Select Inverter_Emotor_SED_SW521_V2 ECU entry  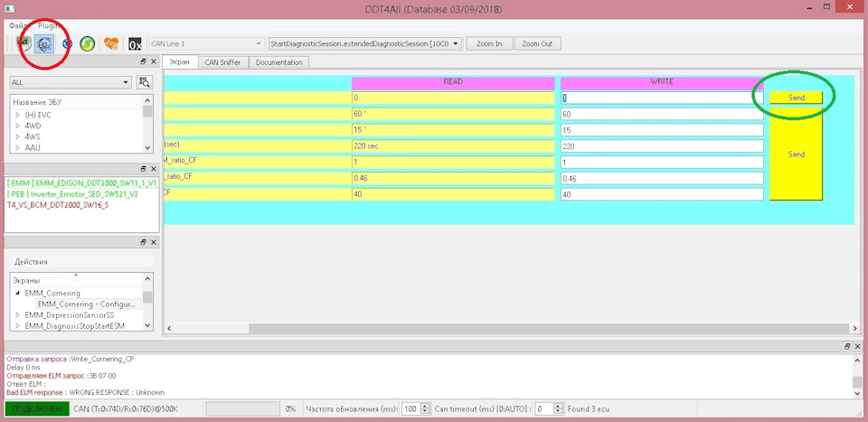coord(73,193)
